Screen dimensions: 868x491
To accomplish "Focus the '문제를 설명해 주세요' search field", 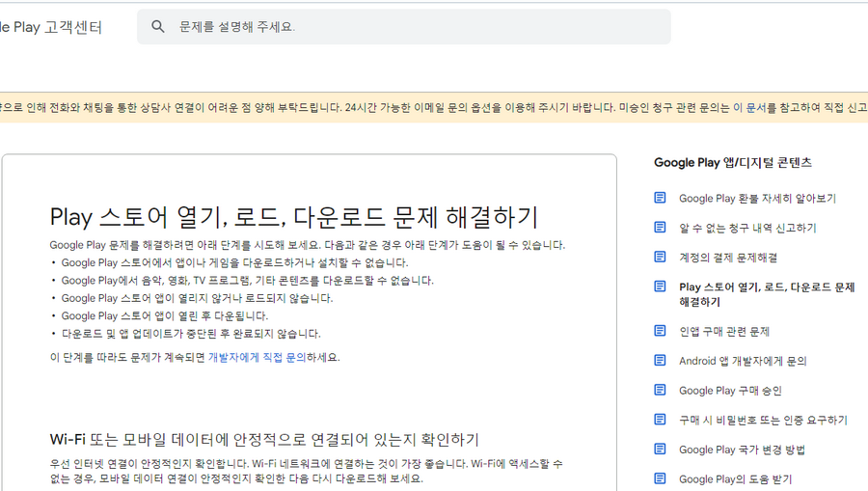I will coord(403,27).
